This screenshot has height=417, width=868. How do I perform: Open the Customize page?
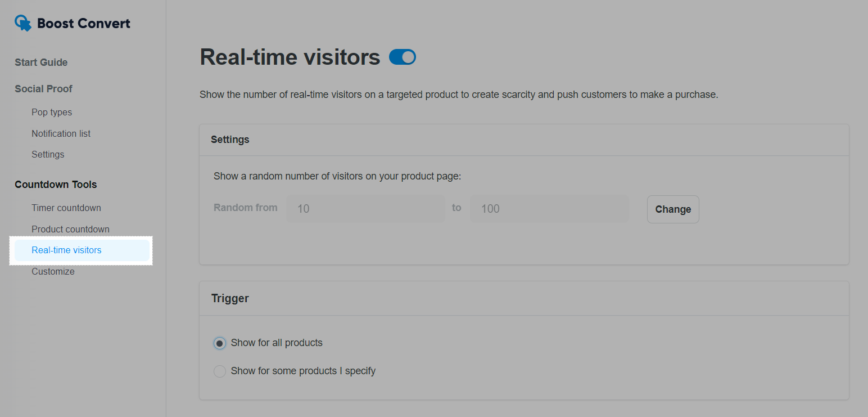click(53, 271)
